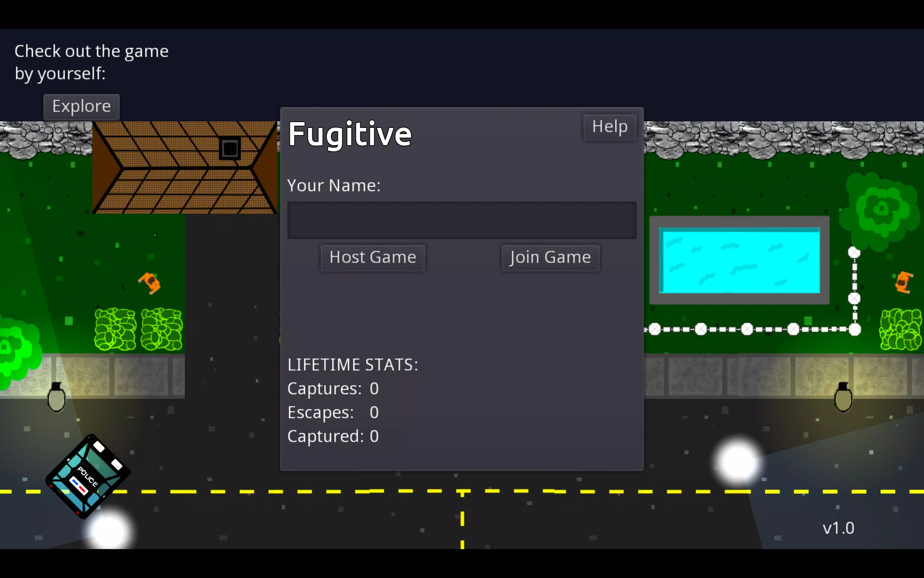This screenshot has width=924, height=578.
Task: Click the 'Your Name:' label
Action: (334, 186)
